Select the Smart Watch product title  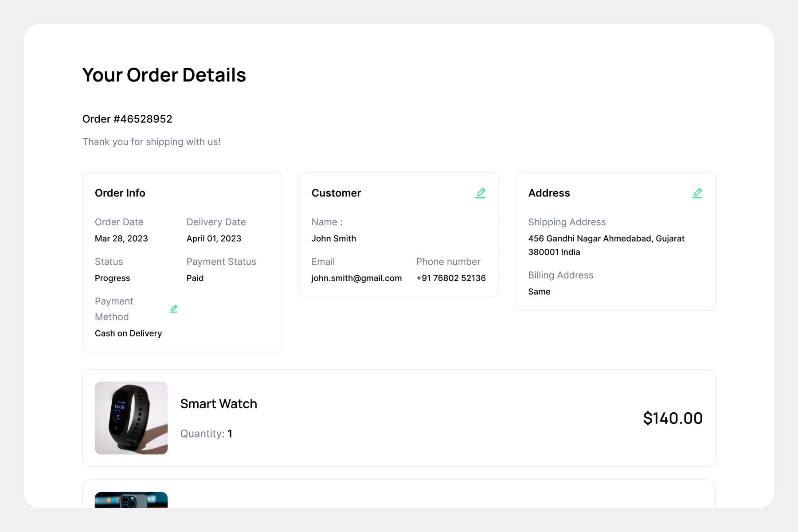click(x=219, y=404)
